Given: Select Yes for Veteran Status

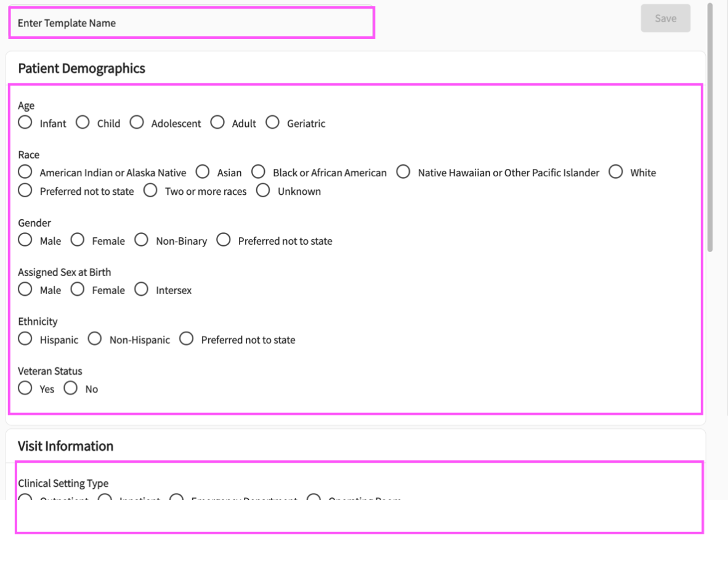Looking at the screenshot, I should pos(25,388).
